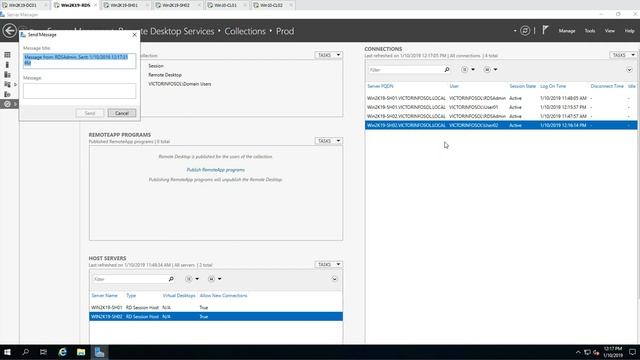Select the fourth sidebar role icon with an arrow

(7, 84)
